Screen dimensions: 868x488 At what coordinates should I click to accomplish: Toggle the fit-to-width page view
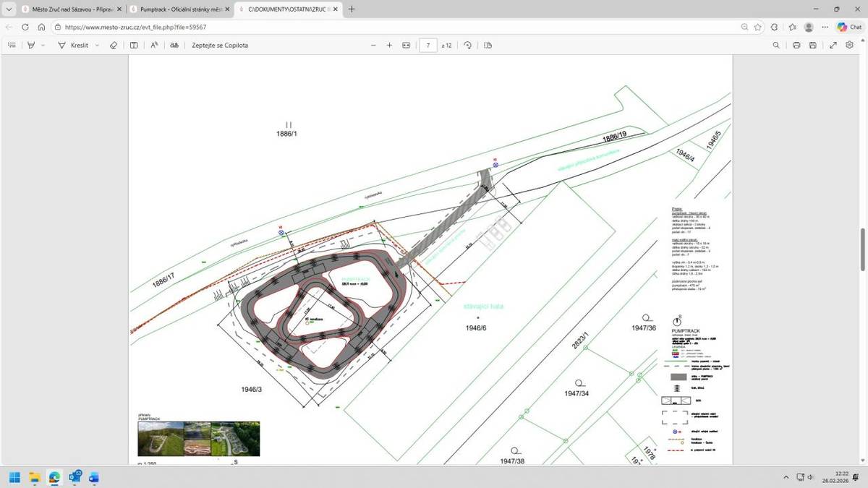pyautogui.click(x=406, y=45)
